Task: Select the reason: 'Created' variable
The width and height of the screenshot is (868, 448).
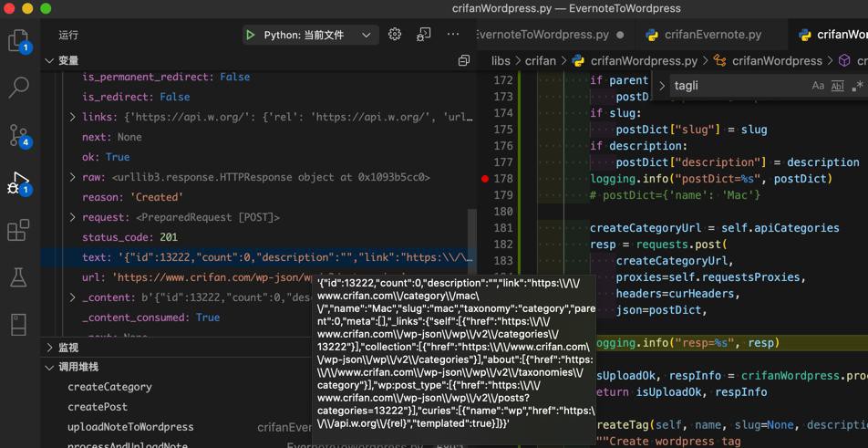Action: (132, 197)
